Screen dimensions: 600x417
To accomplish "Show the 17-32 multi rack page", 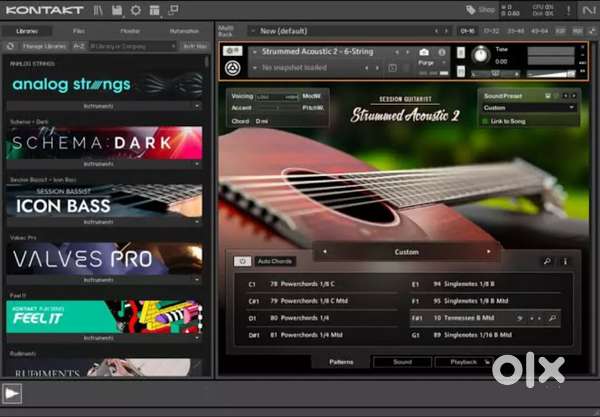I will pyautogui.click(x=492, y=31).
